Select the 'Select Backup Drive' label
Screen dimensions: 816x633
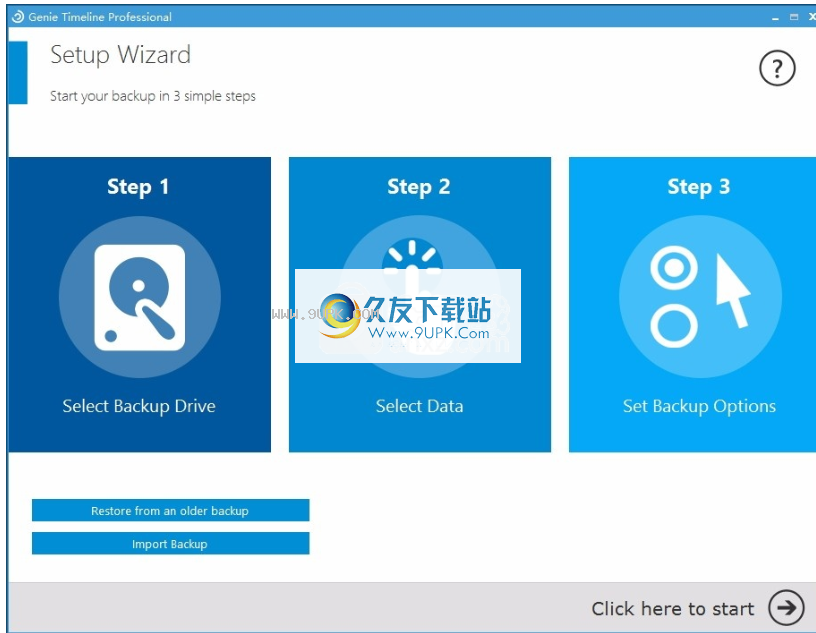(139, 406)
